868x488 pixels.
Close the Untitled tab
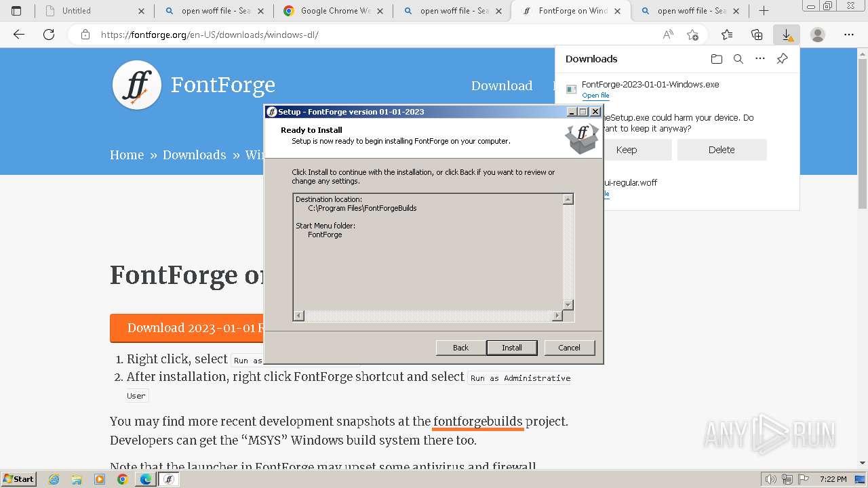point(141,11)
